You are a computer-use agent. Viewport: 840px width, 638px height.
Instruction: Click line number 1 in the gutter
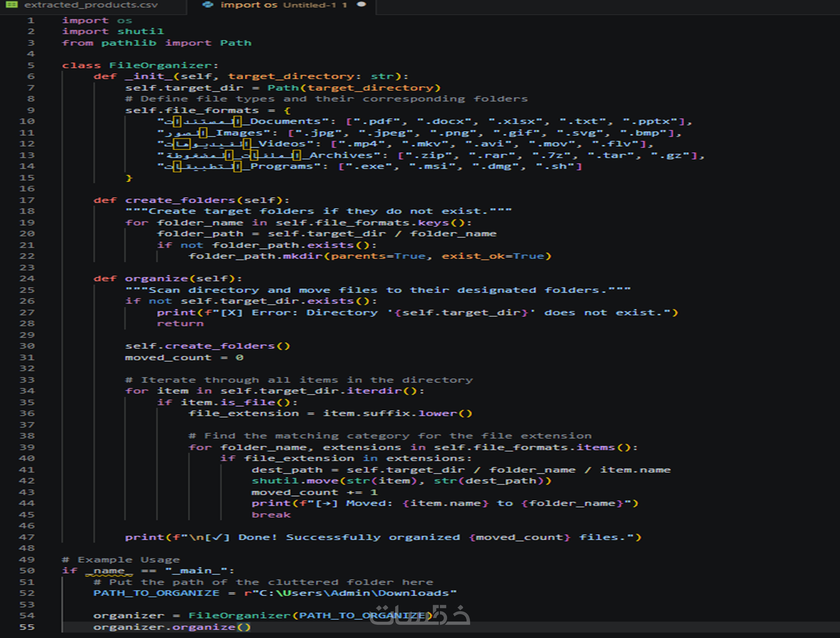tap(31, 21)
